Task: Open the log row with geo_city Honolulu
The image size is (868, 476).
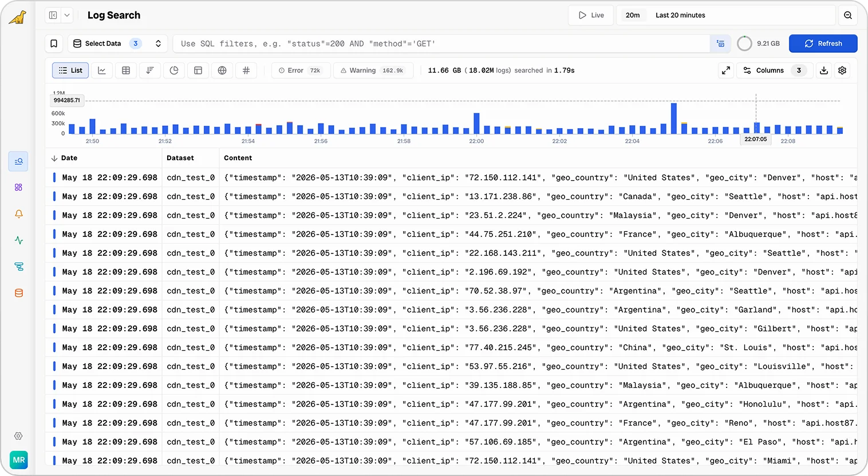Action: coord(451,404)
